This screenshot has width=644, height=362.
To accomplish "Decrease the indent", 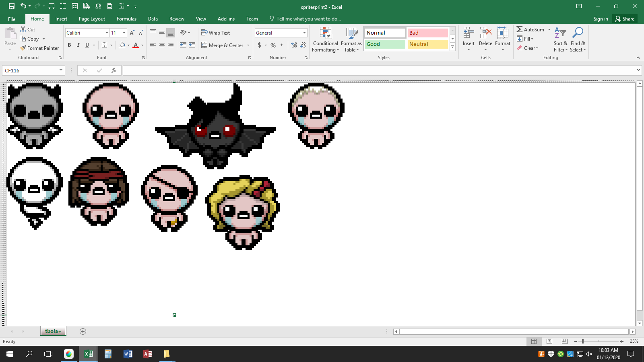I will 183,45.
